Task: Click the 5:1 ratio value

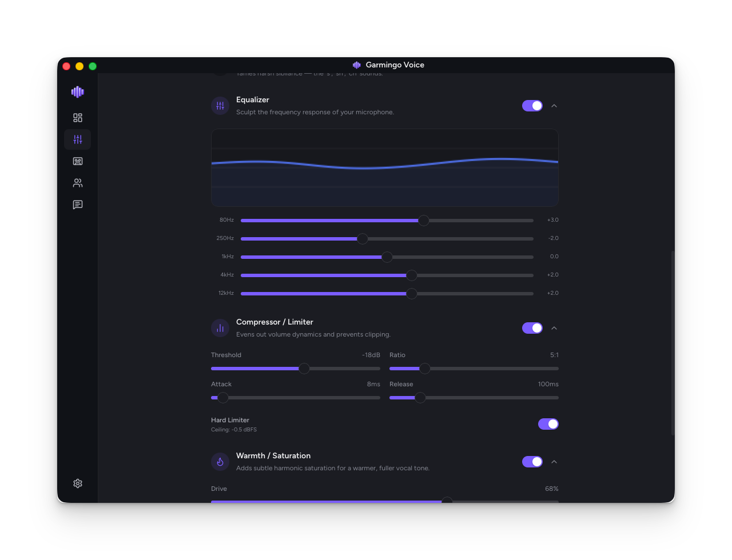Action: point(554,355)
